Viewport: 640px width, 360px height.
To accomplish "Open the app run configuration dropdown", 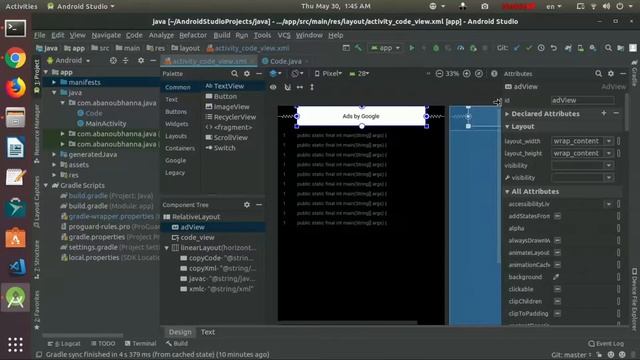I will 385,48.
